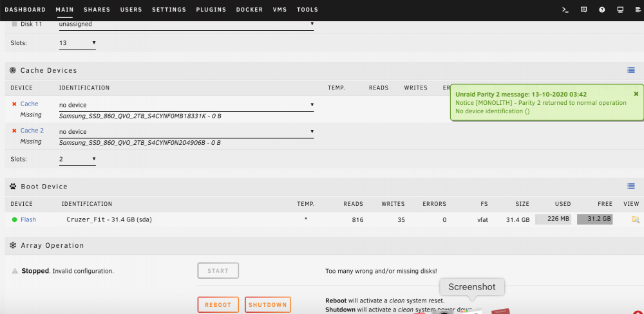Open the help question mark icon
Viewport: 644px width, 314px height.
pos(602,10)
